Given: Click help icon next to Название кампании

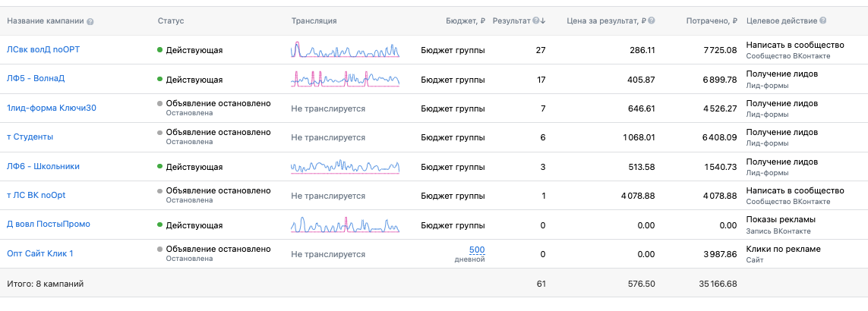Looking at the screenshot, I should (90, 21).
